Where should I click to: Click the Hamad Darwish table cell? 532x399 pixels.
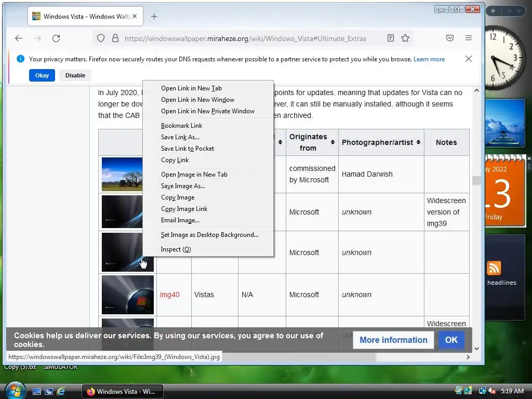[x=381, y=175]
